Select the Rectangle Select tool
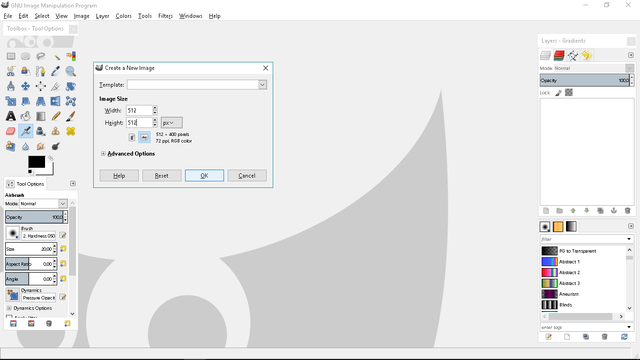 click(11, 56)
